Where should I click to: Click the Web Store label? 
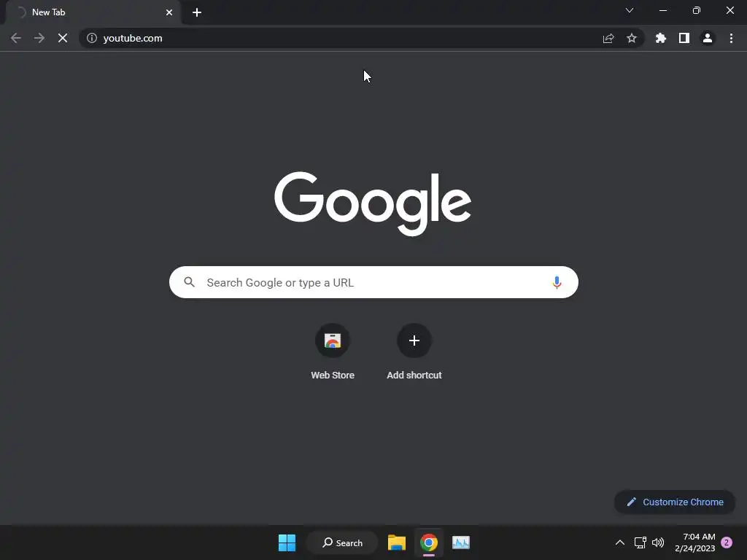point(333,376)
